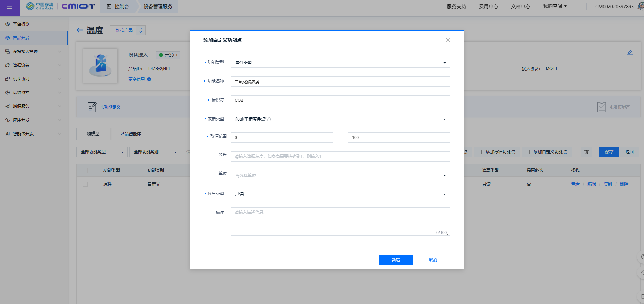Open the 我的空间 dropdown menu

[555, 6]
